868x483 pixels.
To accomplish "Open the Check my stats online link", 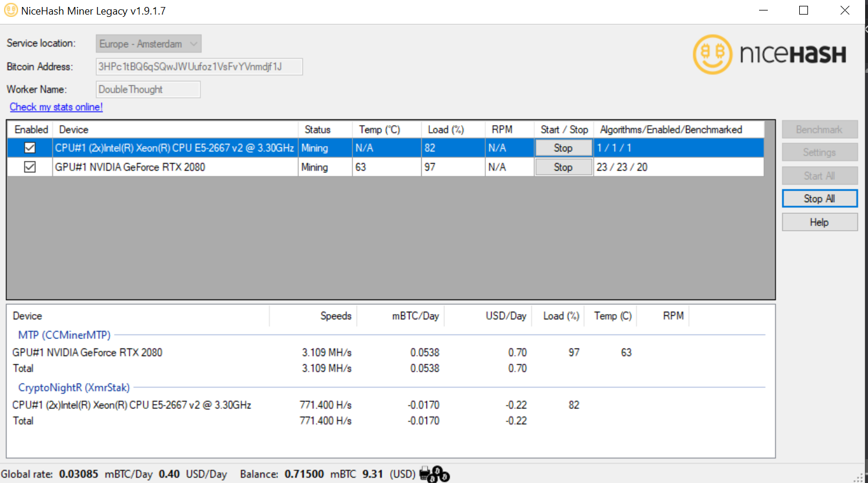I will (x=56, y=107).
